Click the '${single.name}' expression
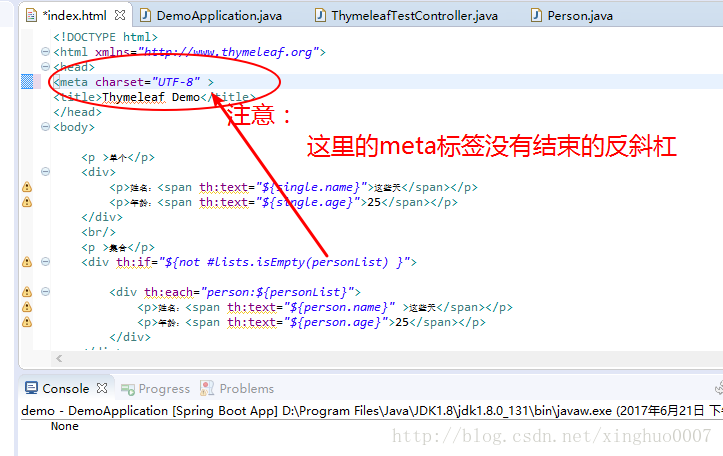 click(311, 187)
